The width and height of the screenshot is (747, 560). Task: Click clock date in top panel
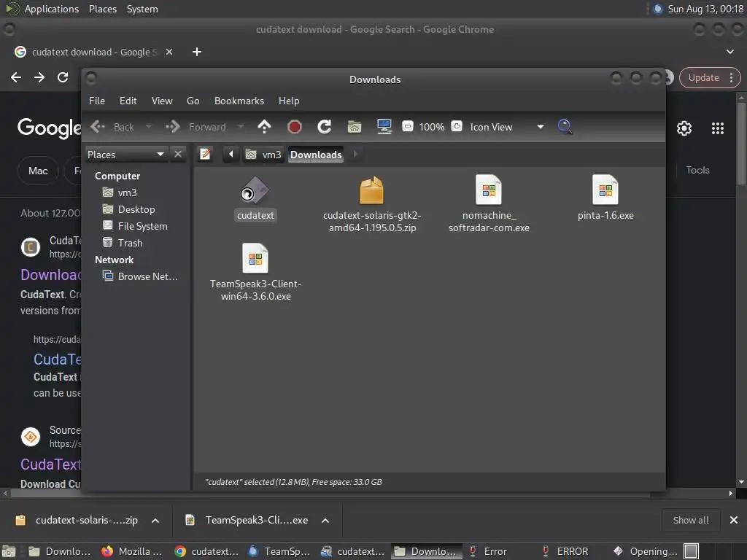(705, 9)
